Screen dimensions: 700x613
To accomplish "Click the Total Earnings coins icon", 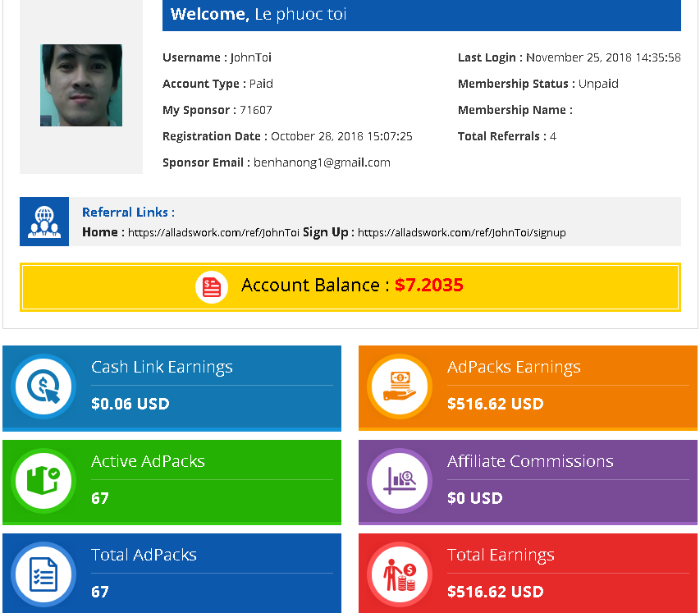I will (400, 574).
